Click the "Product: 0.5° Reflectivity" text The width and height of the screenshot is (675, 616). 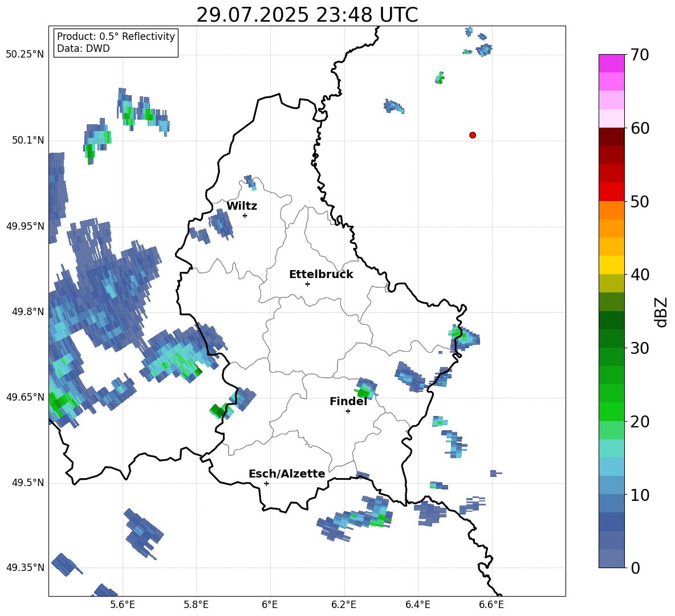click(x=116, y=36)
